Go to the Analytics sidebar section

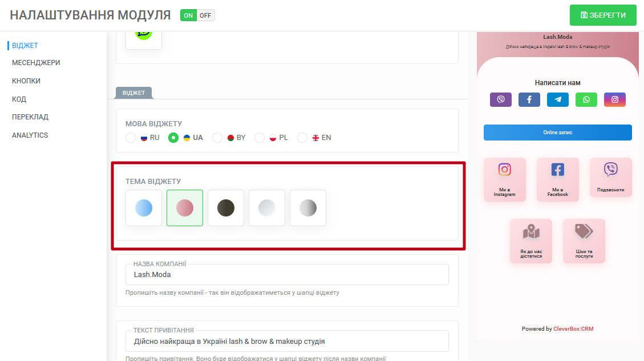tap(30, 135)
